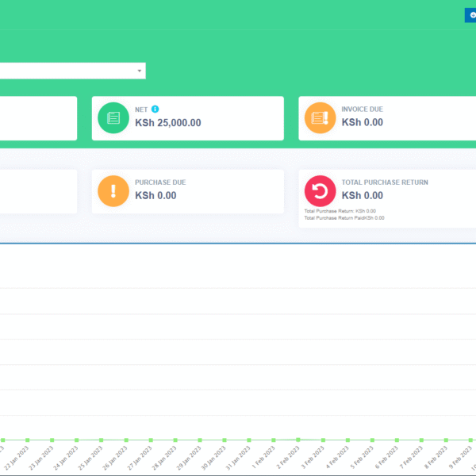Click the orange Invoice Due icon

321,118
